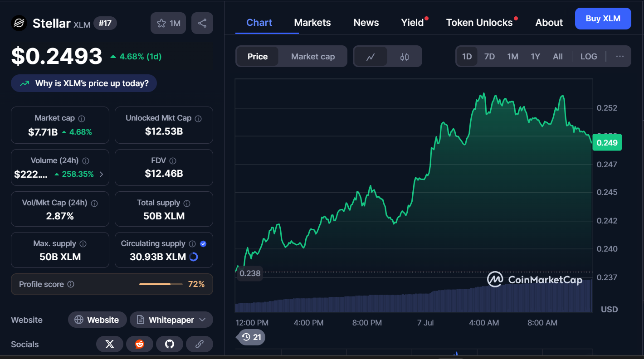The image size is (644, 359).
Task: Click the $12.53B unlocked market cap value
Action: [164, 131]
